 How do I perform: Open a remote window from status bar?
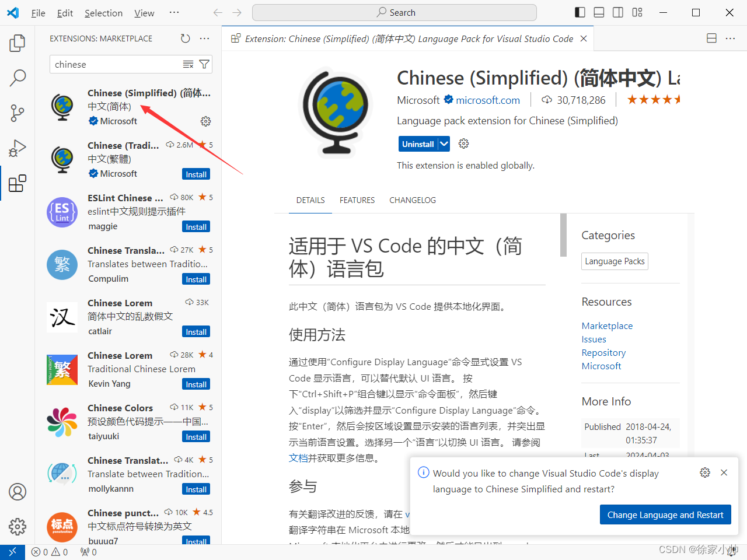(12, 552)
